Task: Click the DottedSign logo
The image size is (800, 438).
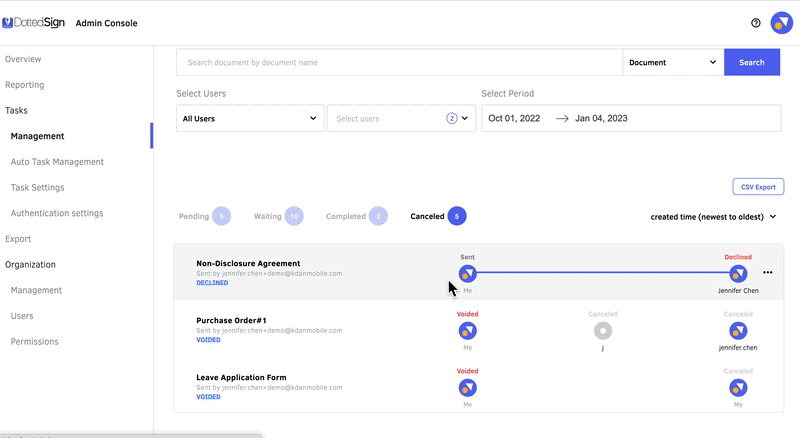Action: 34,22
